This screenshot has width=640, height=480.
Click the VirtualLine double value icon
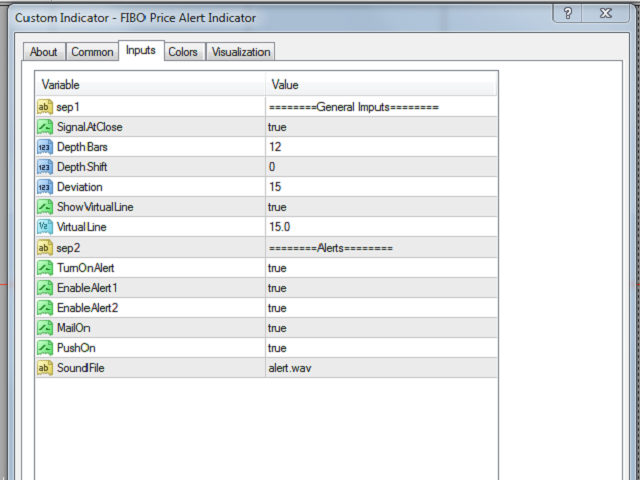click(x=44, y=227)
